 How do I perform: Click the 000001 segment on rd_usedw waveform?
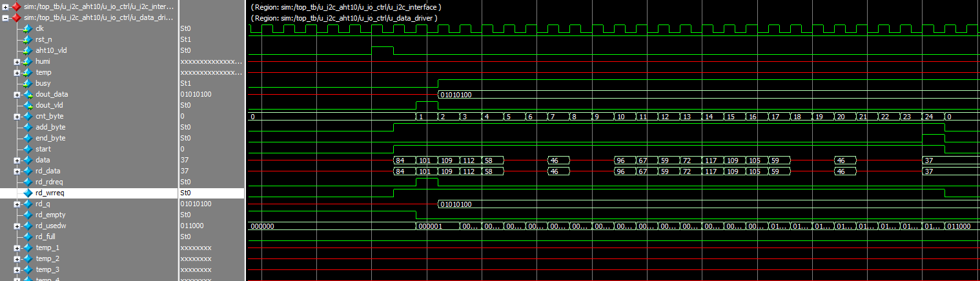[437, 226]
